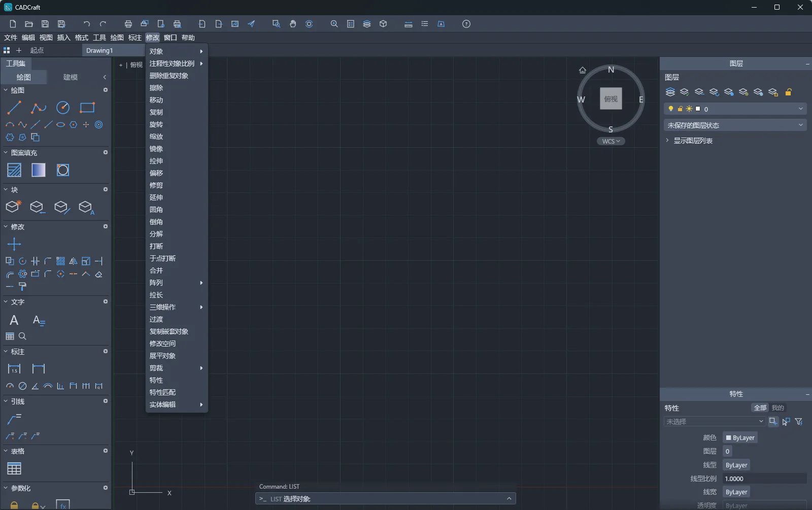Click the LIST command line input
Screen dimensions: 812x510
coord(386,499)
